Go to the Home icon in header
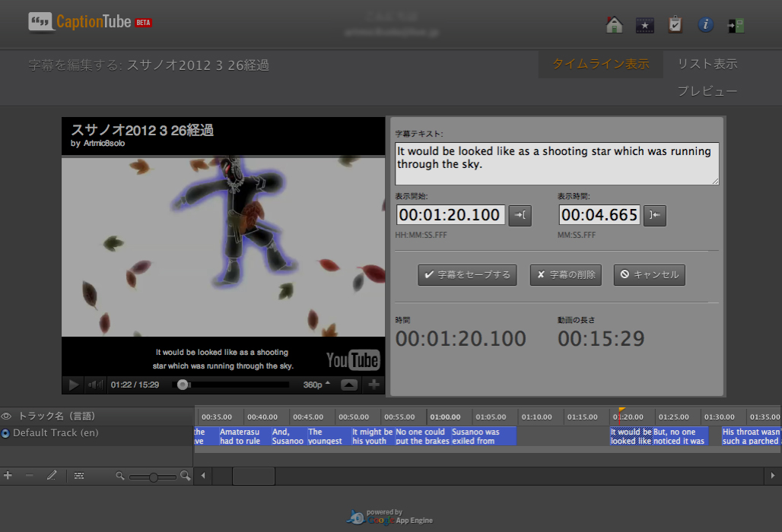Screen dimensions: 782x532 tap(614, 25)
